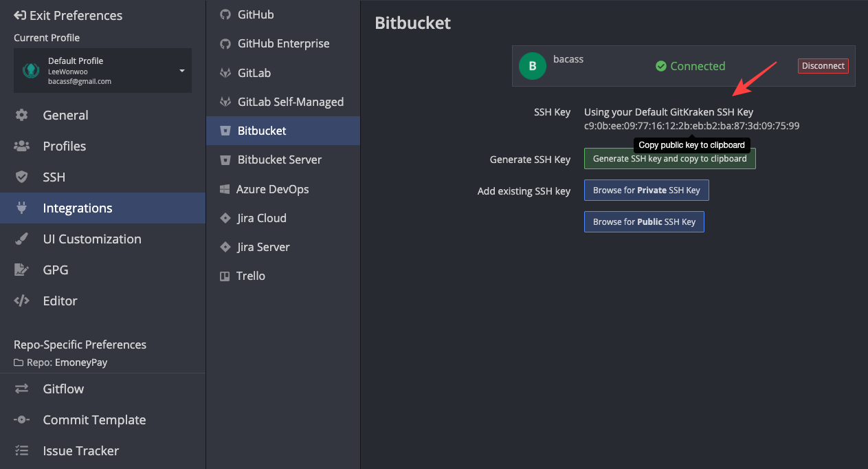Click the Disconnect button
The width and height of the screenshot is (868, 469).
point(823,66)
